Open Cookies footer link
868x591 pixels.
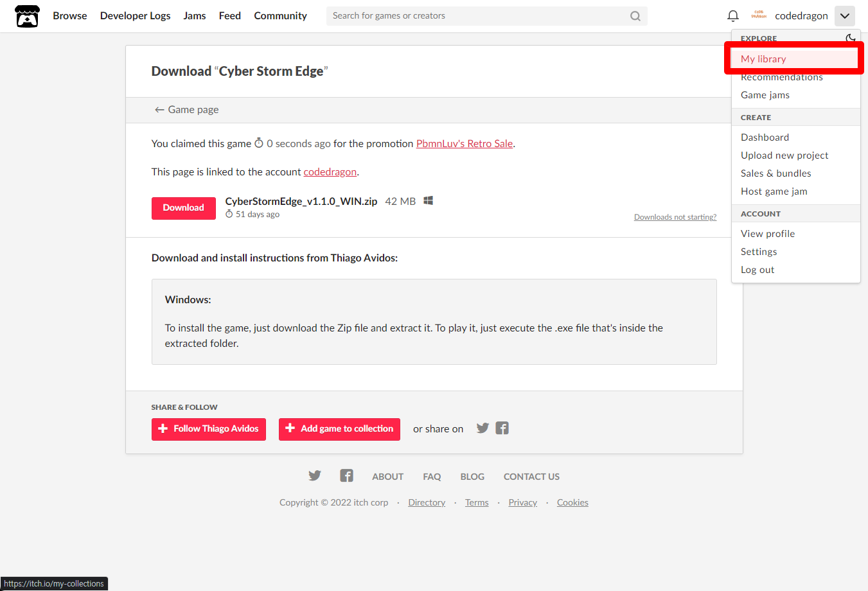click(572, 502)
